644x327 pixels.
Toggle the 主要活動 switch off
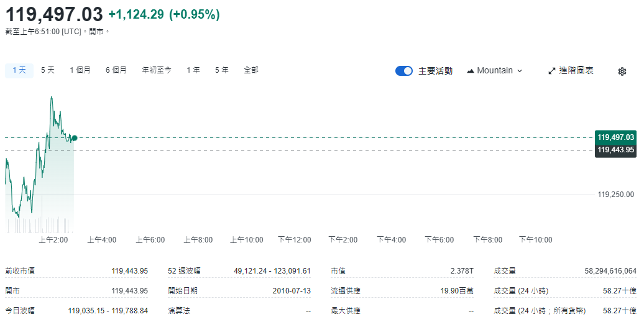pos(403,71)
